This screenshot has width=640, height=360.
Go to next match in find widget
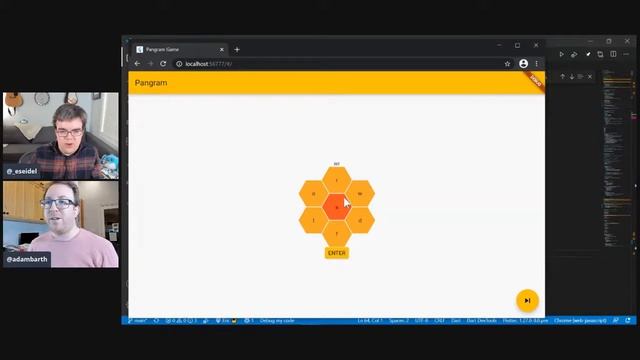(x=572, y=77)
